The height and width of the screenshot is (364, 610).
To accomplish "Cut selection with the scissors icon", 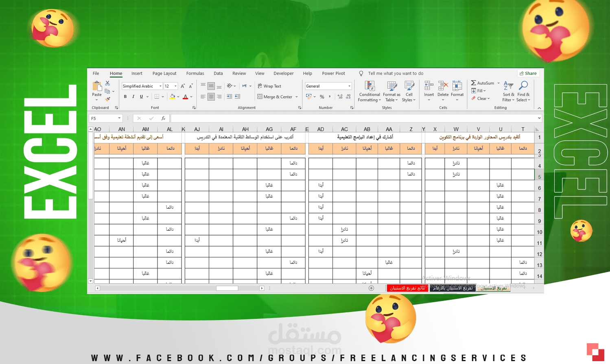I will pos(107,83).
